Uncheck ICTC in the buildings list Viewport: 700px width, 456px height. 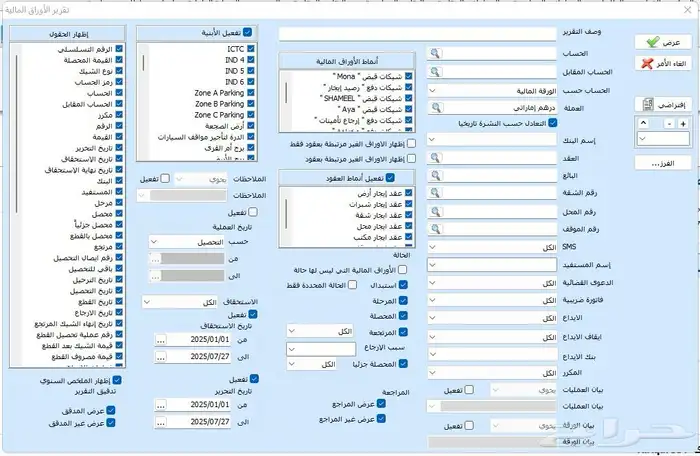pyautogui.click(x=250, y=49)
